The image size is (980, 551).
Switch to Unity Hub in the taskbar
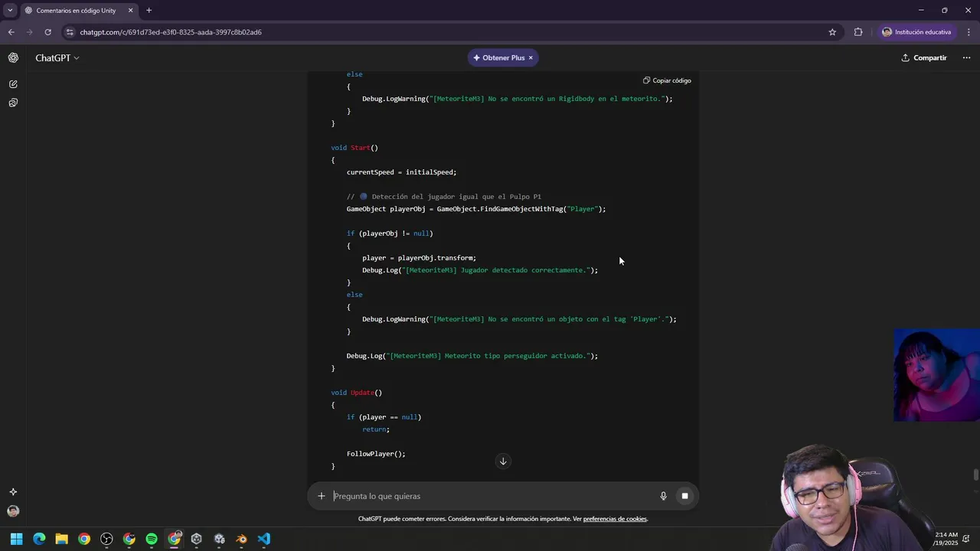click(x=197, y=539)
